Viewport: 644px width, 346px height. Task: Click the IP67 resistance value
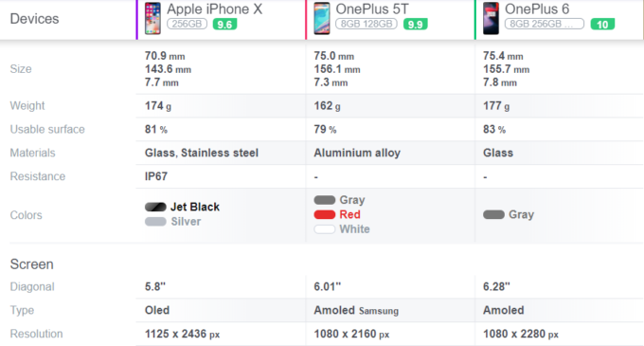(156, 176)
